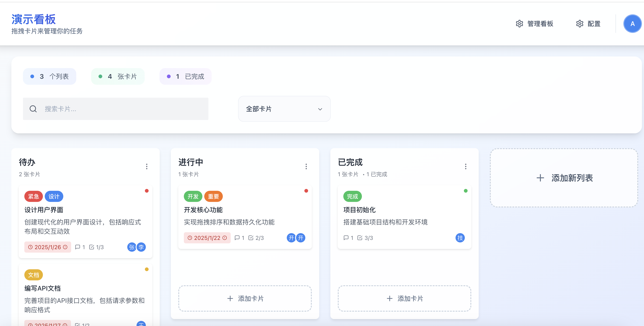Click the 添加新列表 button
The width and height of the screenshot is (644, 326).
click(x=564, y=178)
